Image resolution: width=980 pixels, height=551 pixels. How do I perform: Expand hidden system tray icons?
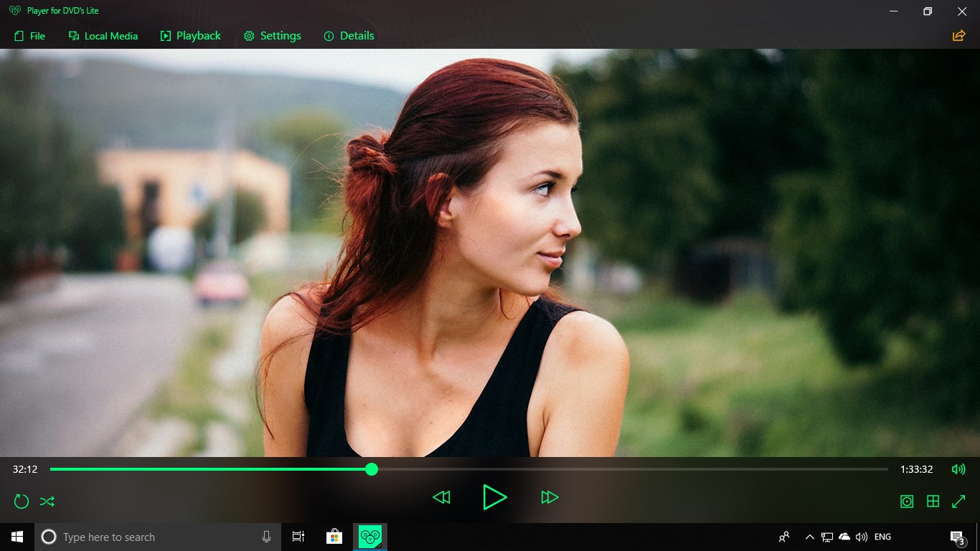tap(809, 537)
